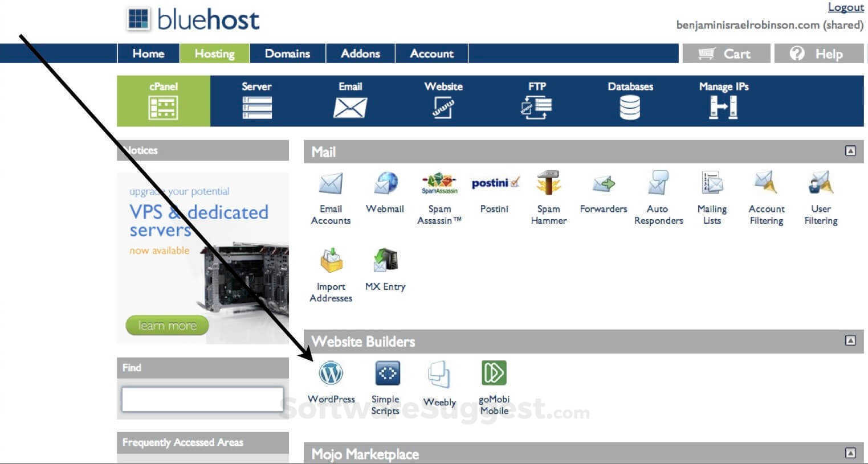Collapse the Mail section

[850, 151]
